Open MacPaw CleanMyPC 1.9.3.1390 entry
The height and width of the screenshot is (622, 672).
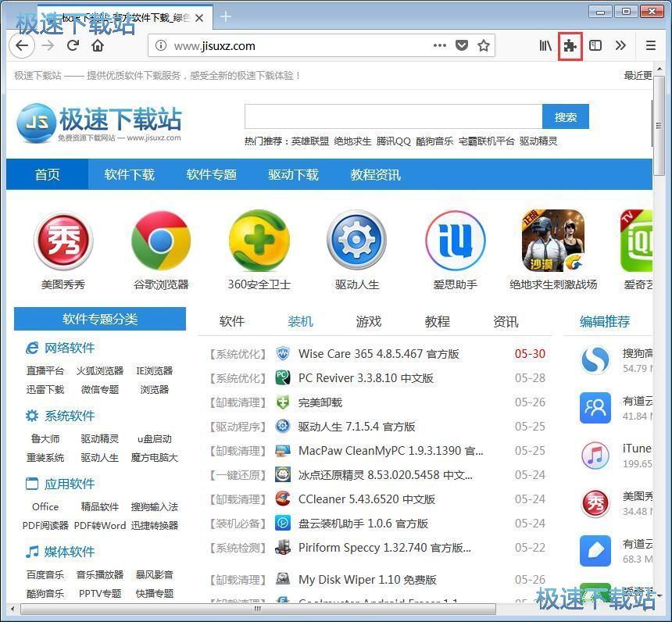(391, 451)
